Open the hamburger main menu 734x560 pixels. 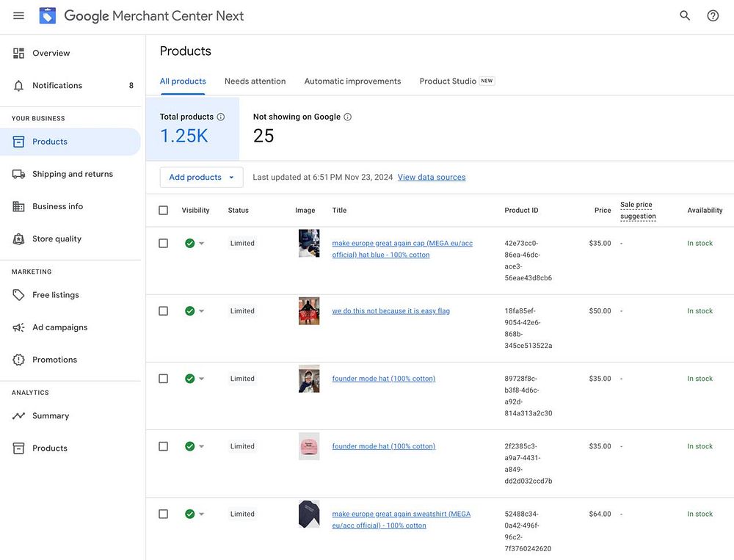click(x=19, y=15)
